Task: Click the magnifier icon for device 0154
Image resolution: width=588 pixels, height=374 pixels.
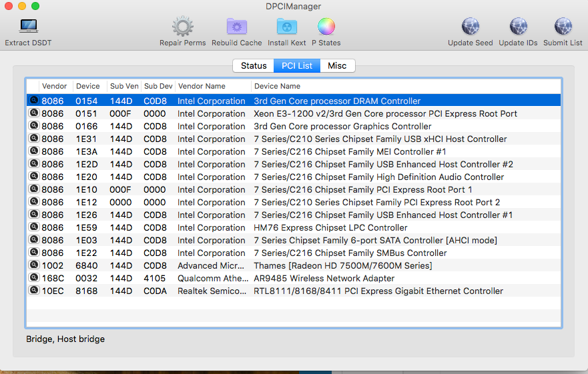Action: [x=34, y=100]
